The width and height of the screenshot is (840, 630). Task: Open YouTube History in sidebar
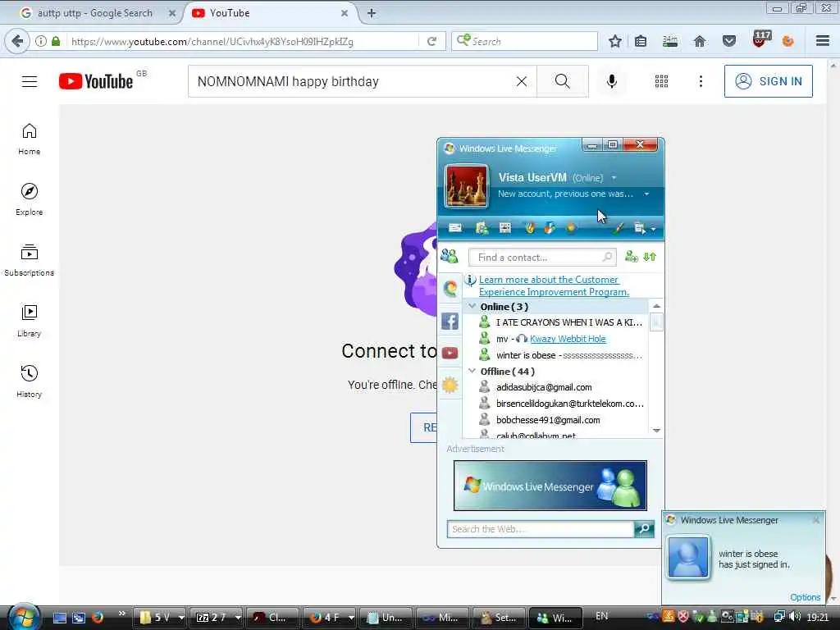30,381
